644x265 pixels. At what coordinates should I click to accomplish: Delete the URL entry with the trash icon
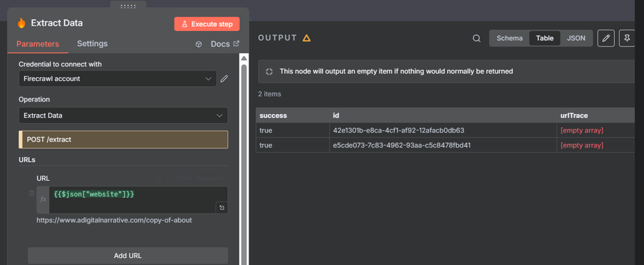(x=32, y=194)
